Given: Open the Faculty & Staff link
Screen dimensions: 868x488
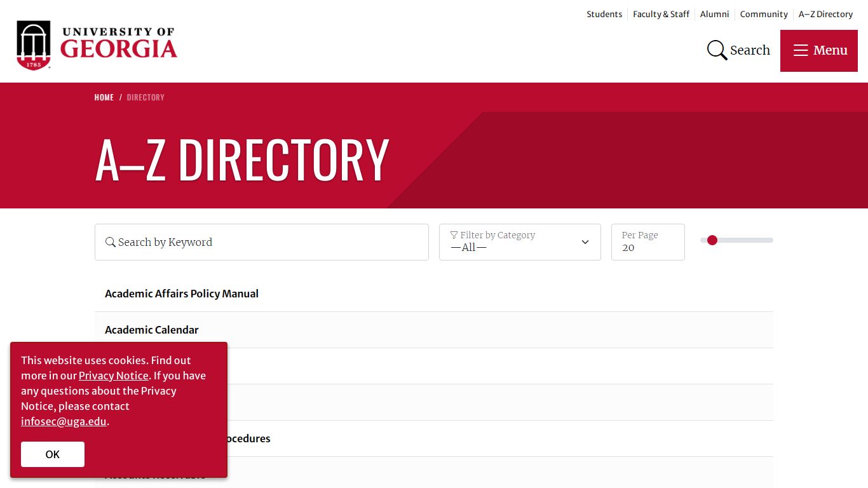Looking at the screenshot, I should pos(661,14).
